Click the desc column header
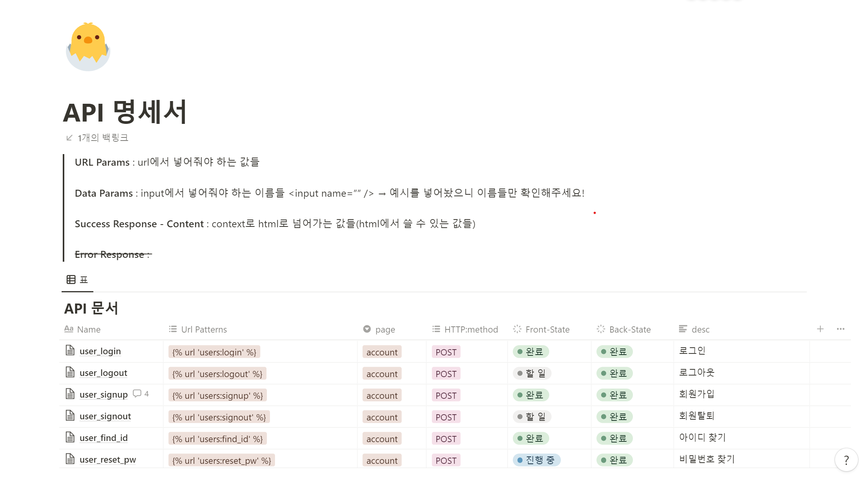The image size is (868, 482). (x=700, y=329)
